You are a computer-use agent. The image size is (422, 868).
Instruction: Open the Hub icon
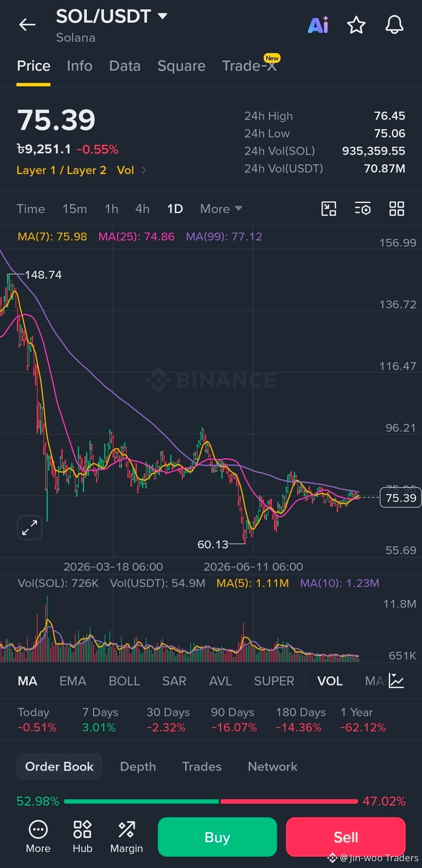[x=82, y=837]
